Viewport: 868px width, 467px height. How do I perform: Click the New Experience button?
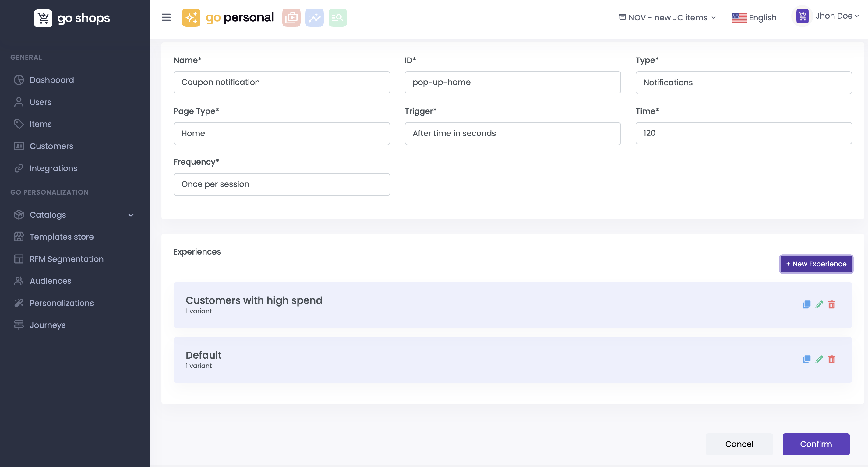tap(816, 264)
